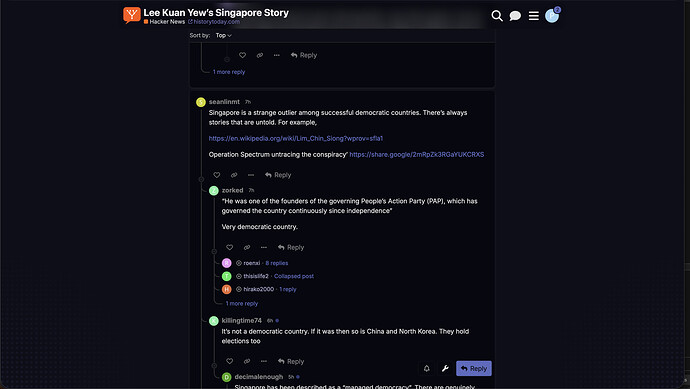Open zorked's green avatar
This screenshot has height=389, width=690.
[x=213, y=191]
